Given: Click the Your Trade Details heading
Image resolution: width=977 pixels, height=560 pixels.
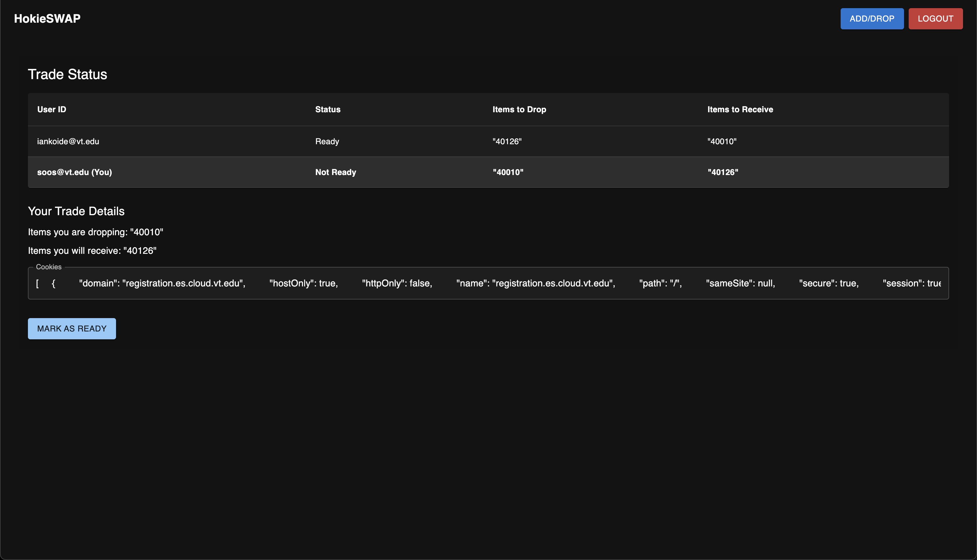Looking at the screenshot, I should click(x=76, y=211).
